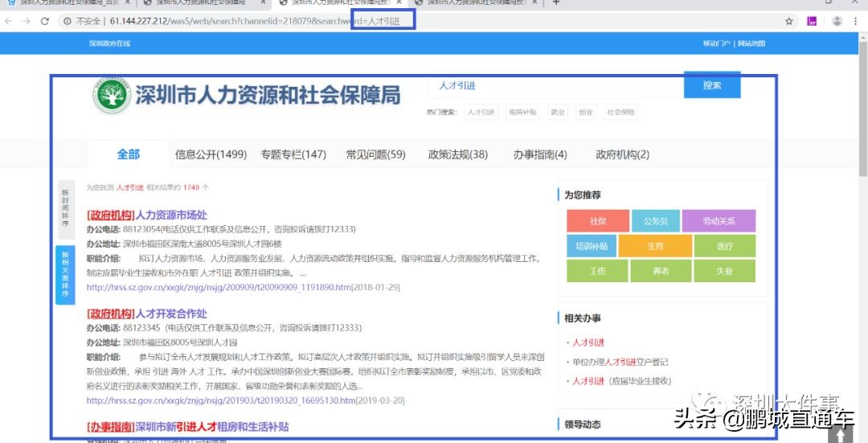Screen dimensions: 868x443
Task: Switch to 专题专栏(147) tab
Action: tap(293, 155)
